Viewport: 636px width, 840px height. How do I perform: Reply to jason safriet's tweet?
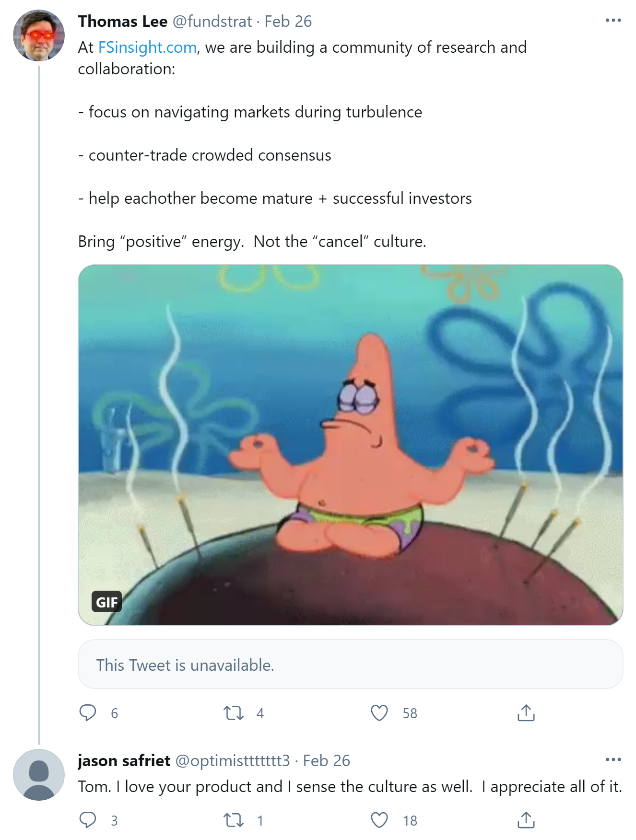[88, 820]
